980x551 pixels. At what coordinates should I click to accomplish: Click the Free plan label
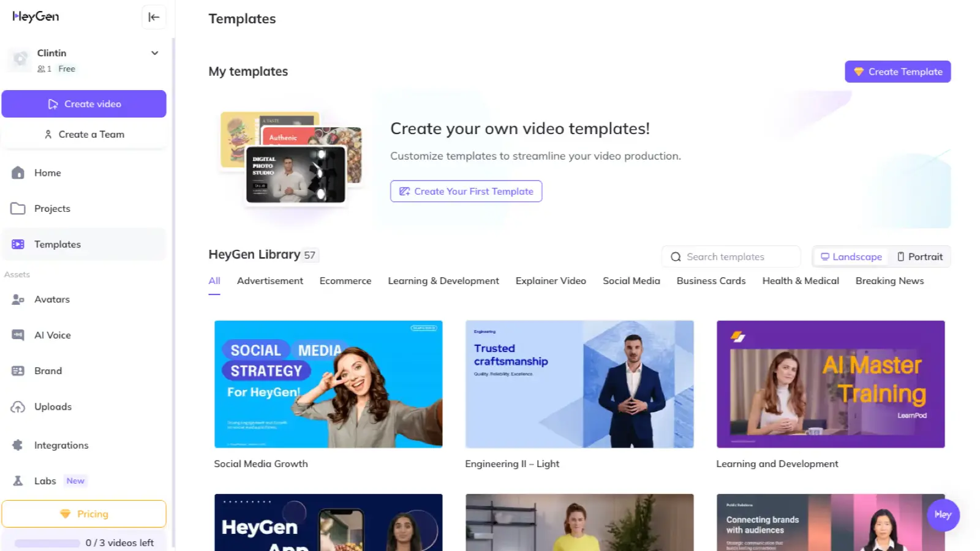coord(67,69)
